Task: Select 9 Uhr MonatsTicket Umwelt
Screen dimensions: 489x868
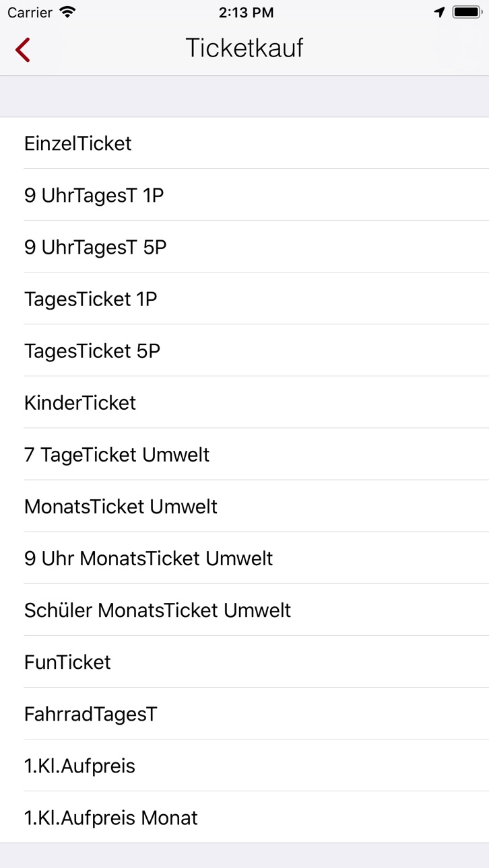Action: tap(244, 558)
